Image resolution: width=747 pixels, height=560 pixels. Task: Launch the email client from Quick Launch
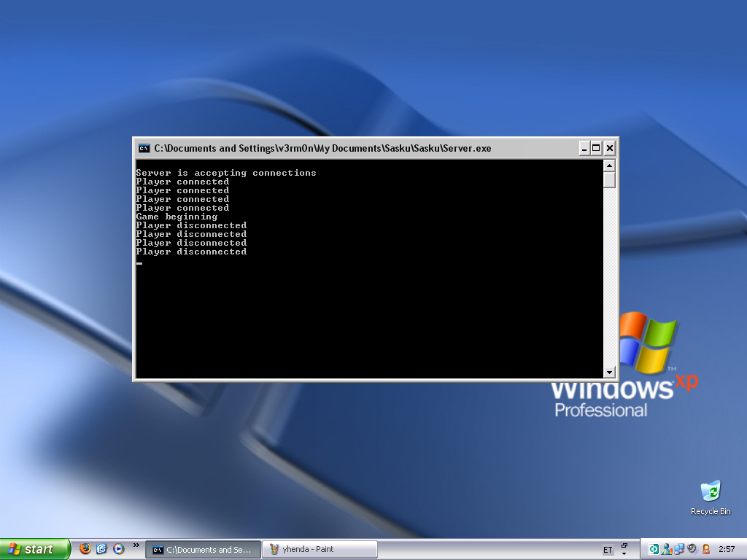(x=101, y=549)
